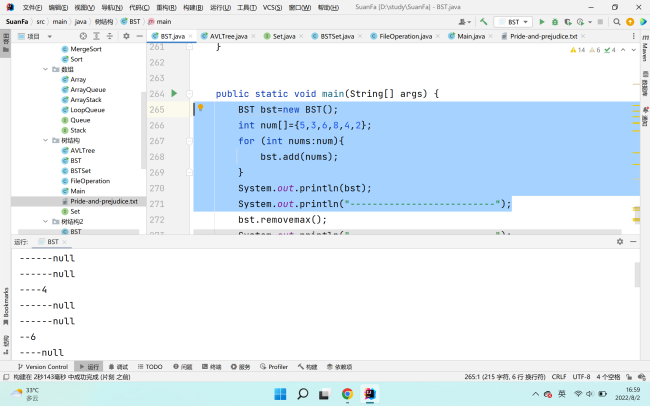
Task: Open the BST run configuration dropdown
Action: 513,20
